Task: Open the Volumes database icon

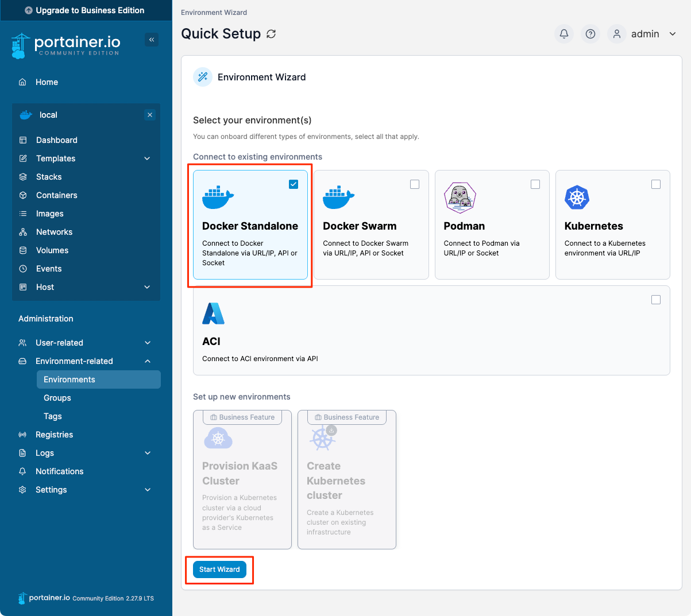Action: click(23, 250)
